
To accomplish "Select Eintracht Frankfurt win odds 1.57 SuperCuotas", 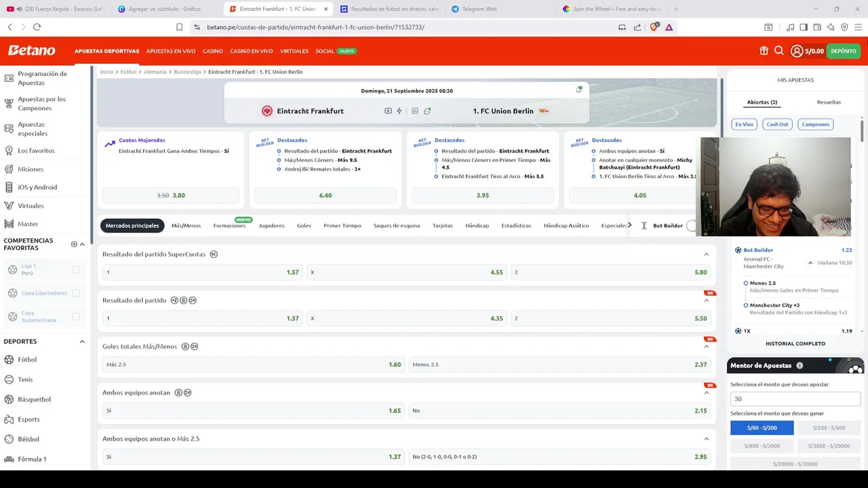I will 202,272.
